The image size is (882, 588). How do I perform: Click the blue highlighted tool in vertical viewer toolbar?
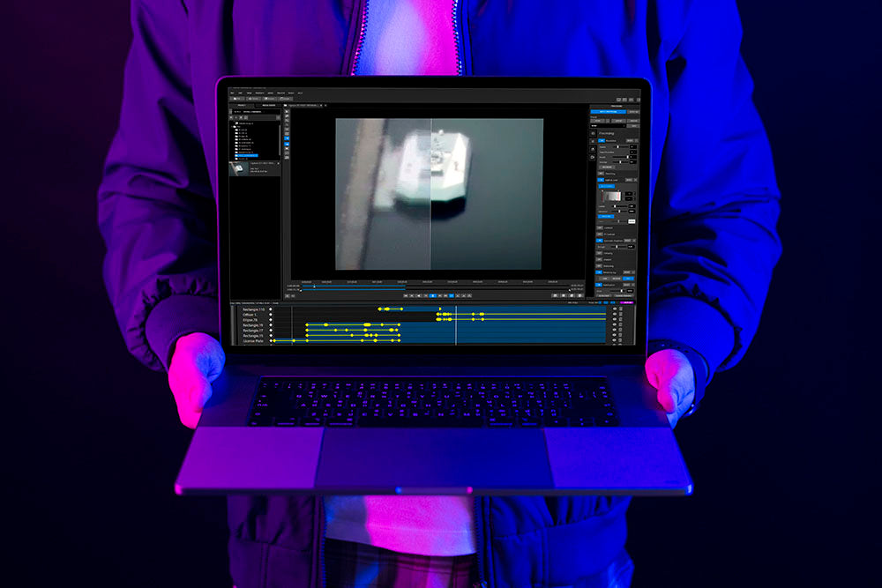click(287, 139)
